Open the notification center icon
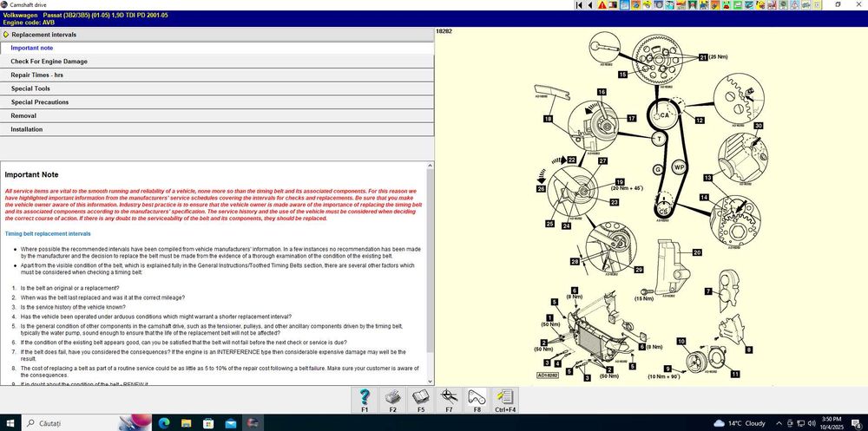This screenshot has height=431, width=868. [x=858, y=423]
